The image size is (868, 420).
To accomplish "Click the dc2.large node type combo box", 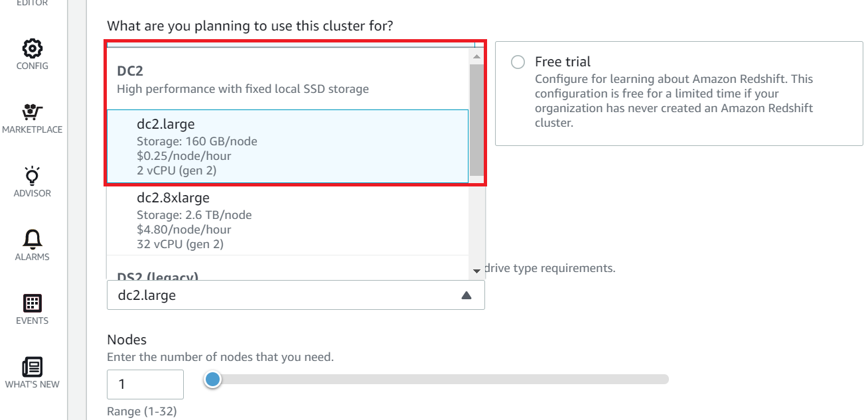I will pyautogui.click(x=285, y=295).
